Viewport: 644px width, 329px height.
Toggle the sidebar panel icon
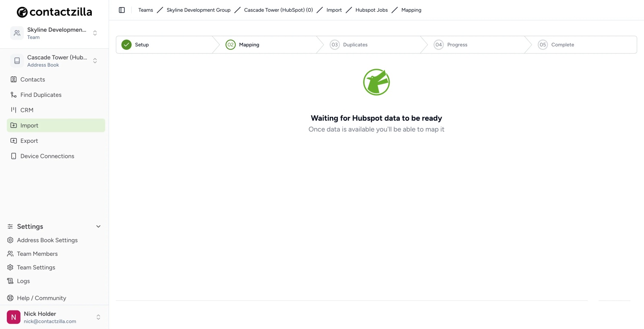(122, 10)
